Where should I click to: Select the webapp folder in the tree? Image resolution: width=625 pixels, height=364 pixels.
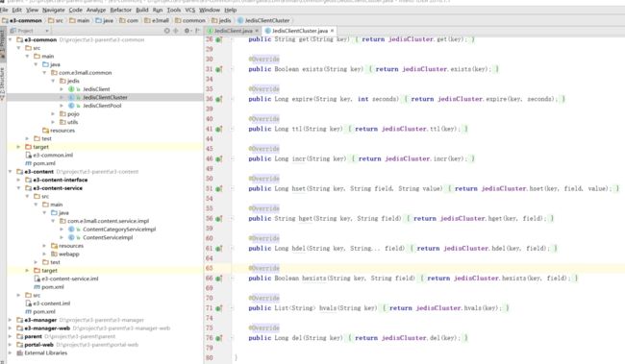click(69, 255)
